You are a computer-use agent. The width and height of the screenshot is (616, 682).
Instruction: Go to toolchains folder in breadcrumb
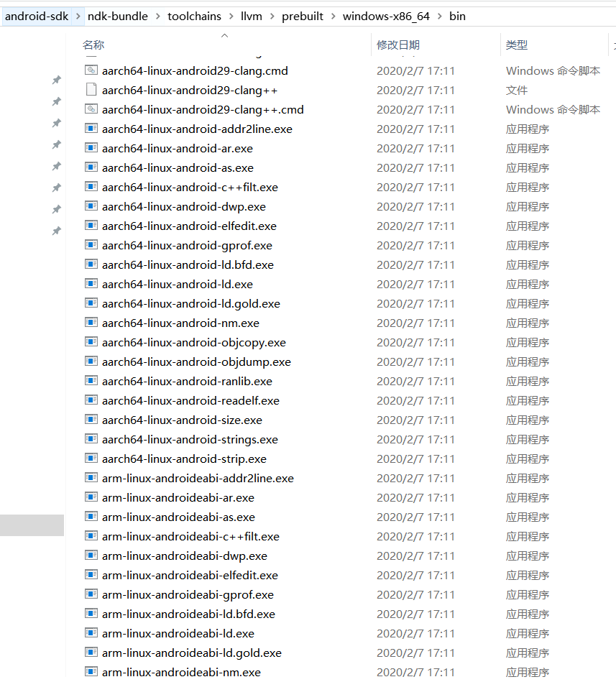[195, 17]
